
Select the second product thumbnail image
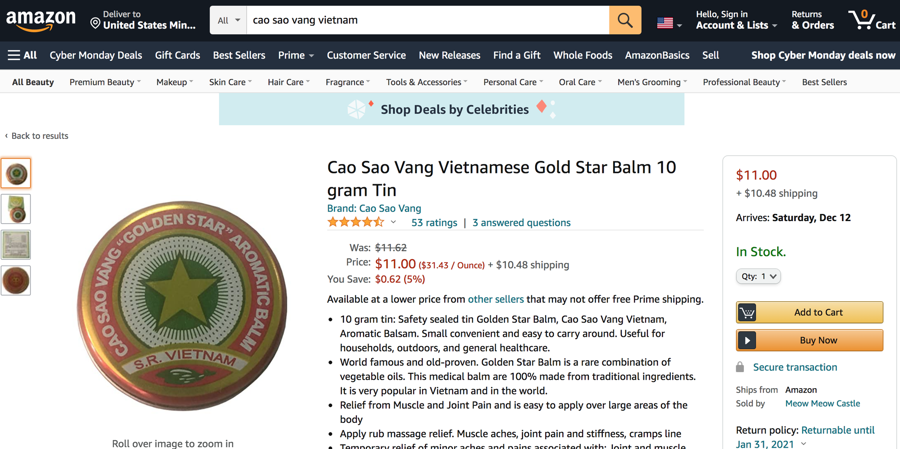(16, 209)
